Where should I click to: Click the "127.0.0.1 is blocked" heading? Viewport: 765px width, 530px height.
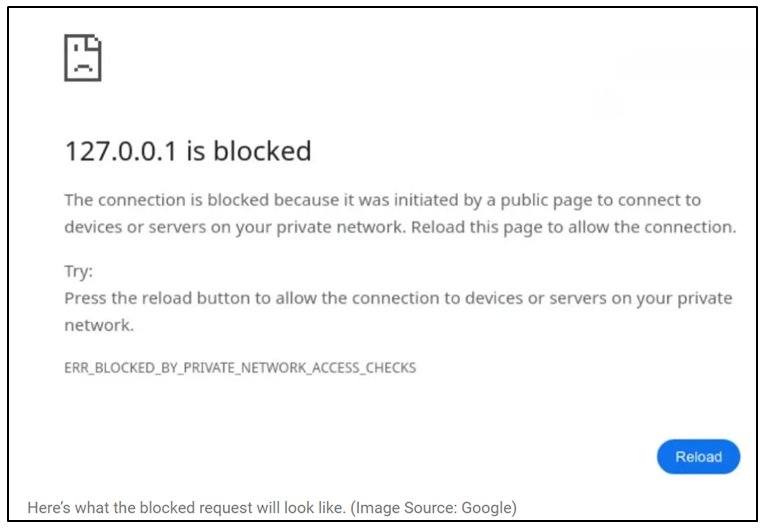188,151
